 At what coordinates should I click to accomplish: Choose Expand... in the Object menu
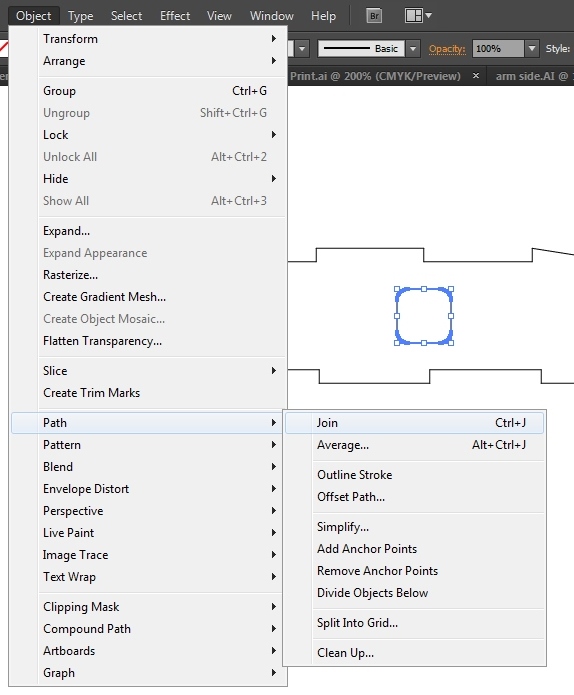click(148, 231)
